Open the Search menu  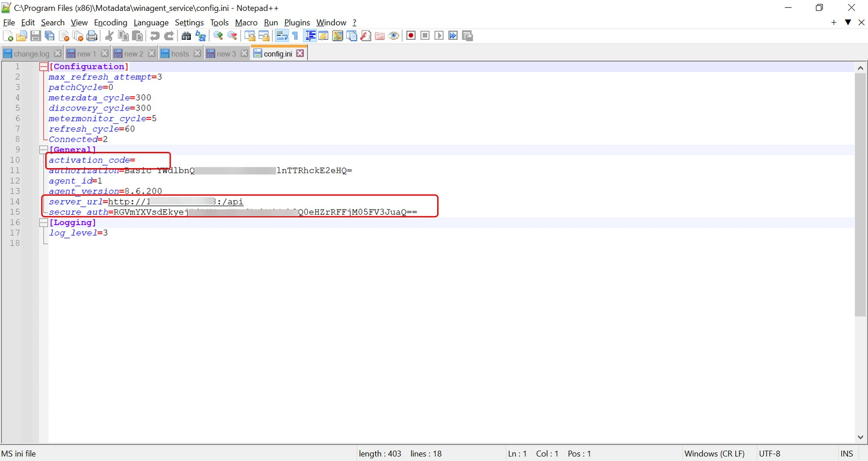click(53, 23)
